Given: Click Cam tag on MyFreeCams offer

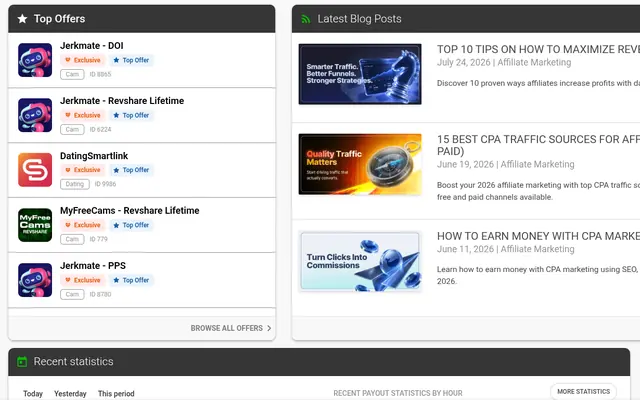Looking at the screenshot, I should point(72,239).
